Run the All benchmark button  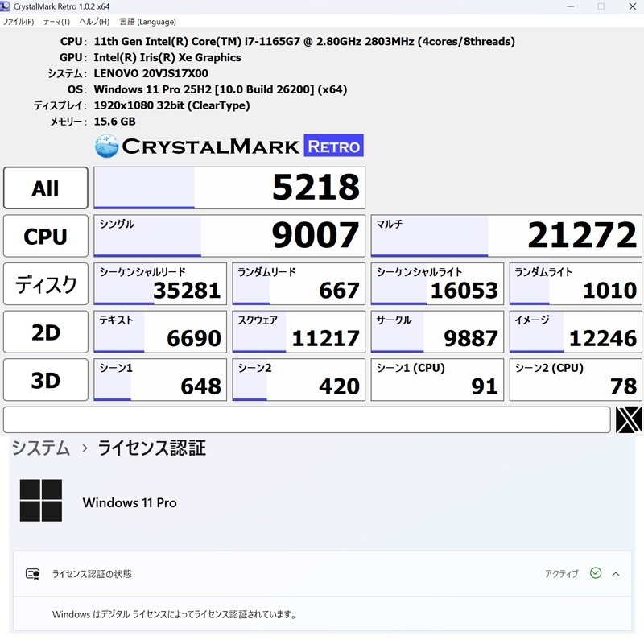[46, 188]
